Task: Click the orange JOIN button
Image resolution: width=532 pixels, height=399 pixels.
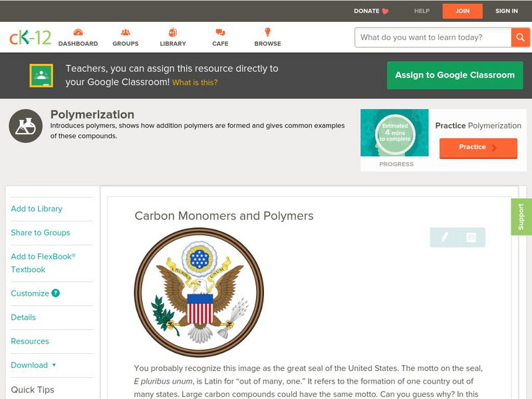Action: [x=462, y=11]
